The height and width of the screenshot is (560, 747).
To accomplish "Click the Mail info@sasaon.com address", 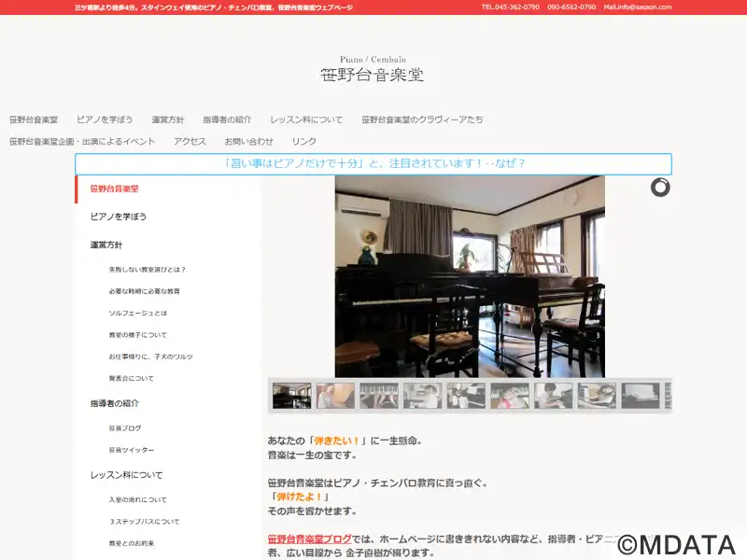I will click(638, 7).
